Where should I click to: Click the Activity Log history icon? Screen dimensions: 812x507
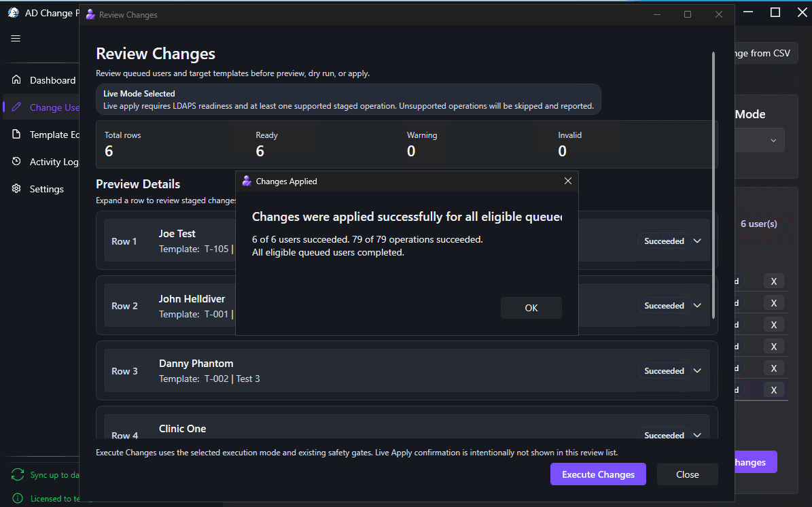pos(16,161)
